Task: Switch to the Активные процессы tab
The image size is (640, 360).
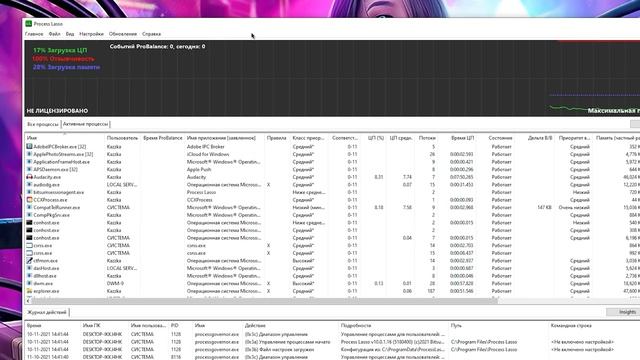Action: 85,124
